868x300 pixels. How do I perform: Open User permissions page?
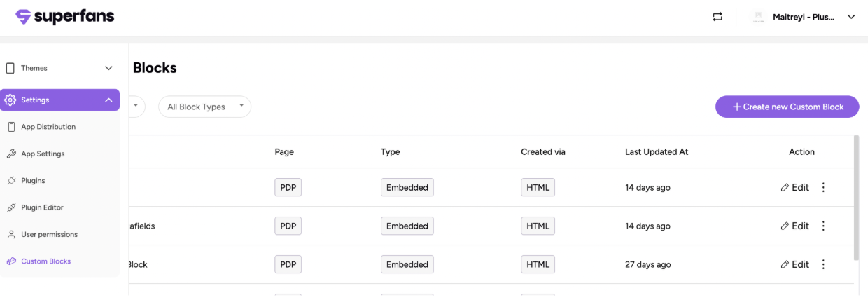49,234
